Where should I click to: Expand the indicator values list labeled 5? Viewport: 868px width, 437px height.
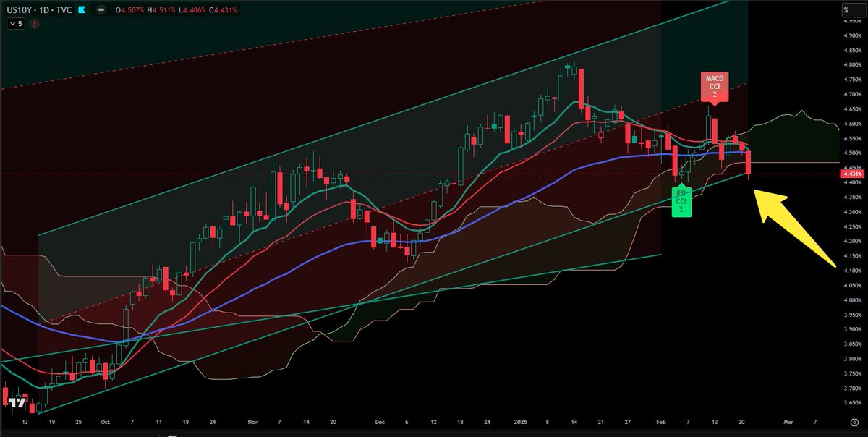point(16,23)
